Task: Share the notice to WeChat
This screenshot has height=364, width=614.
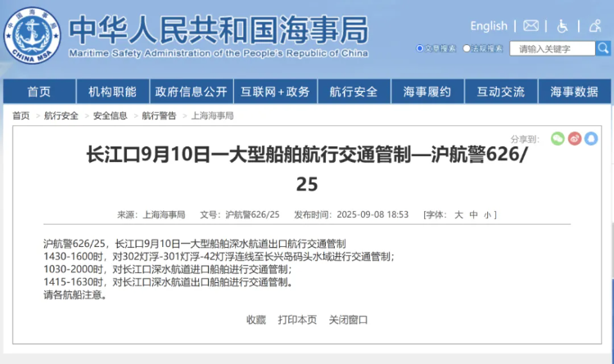Action: pos(558,139)
